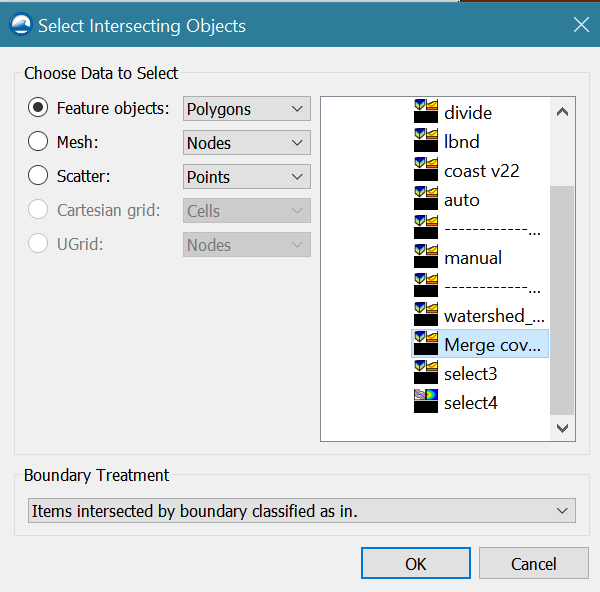
Task: Click the auto coverage icon
Action: (426, 200)
